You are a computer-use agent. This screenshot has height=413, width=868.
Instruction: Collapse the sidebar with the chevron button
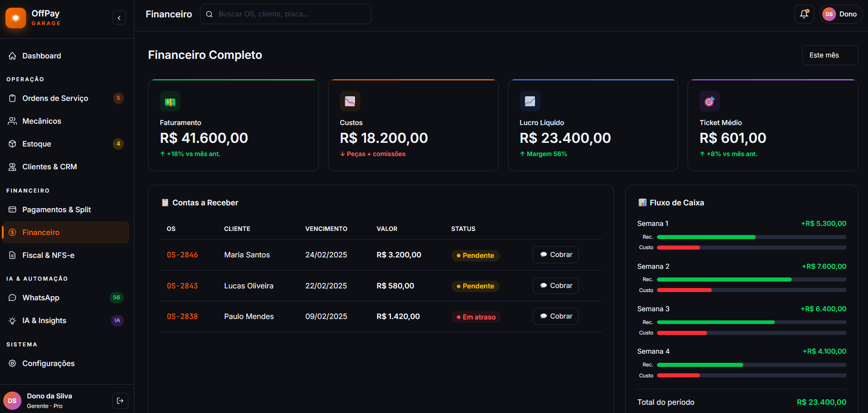click(x=119, y=18)
